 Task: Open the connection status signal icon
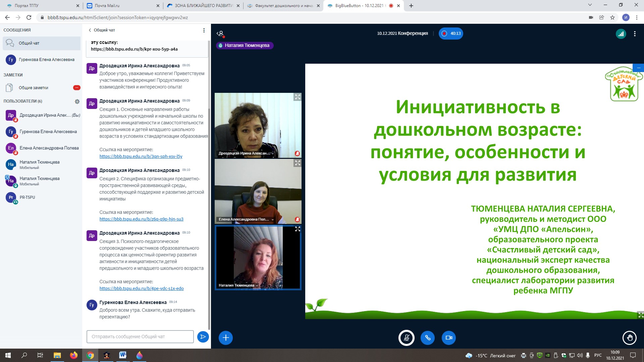point(621,34)
